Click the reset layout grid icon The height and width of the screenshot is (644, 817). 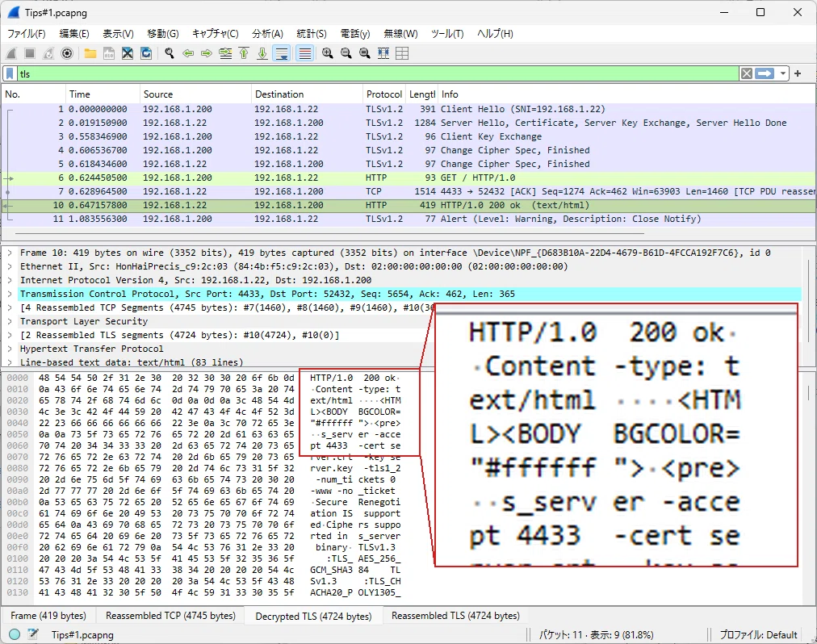[402, 53]
